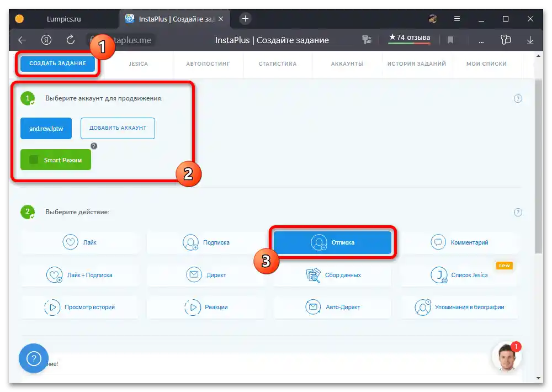Viewport: 552px width, 392px height.
Task: Select the Упоминания в биографии action
Action: 459,307
